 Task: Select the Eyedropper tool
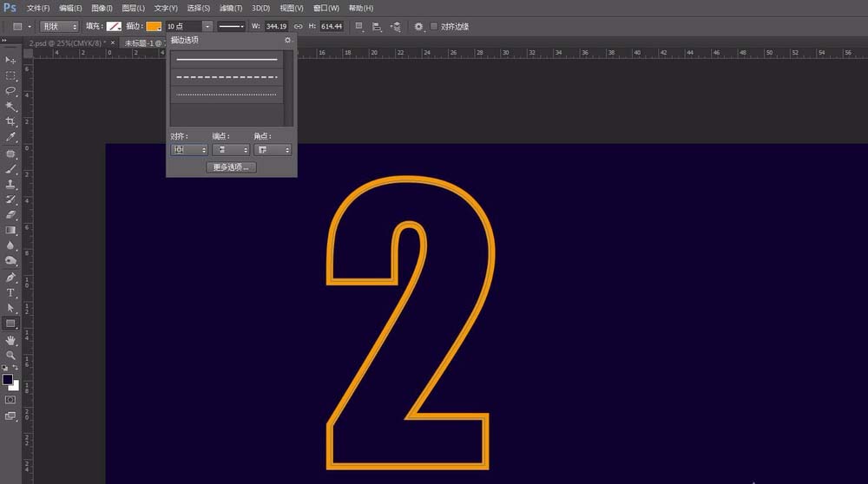click(x=10, y=137)
